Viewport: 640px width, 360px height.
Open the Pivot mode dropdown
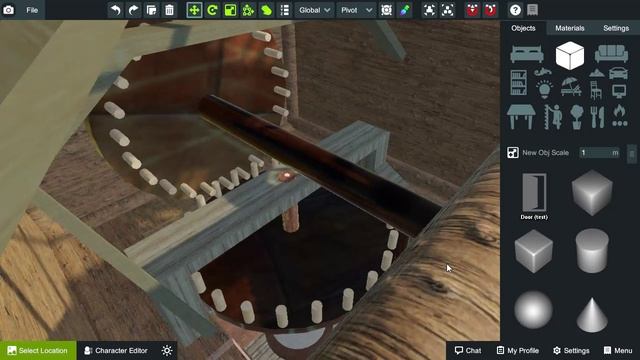356,10
